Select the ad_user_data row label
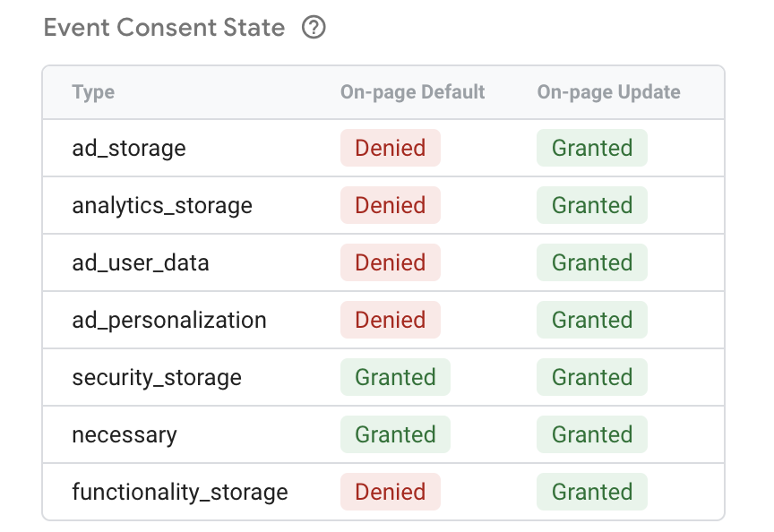This screenshot has width=774, height=532. [x=141, y=262]
